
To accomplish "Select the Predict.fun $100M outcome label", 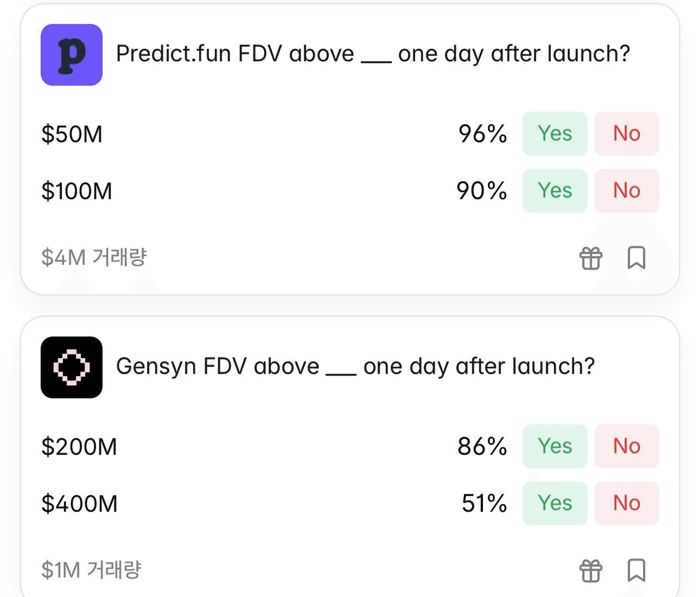I will pyautogui.click(x=77, y=192).
